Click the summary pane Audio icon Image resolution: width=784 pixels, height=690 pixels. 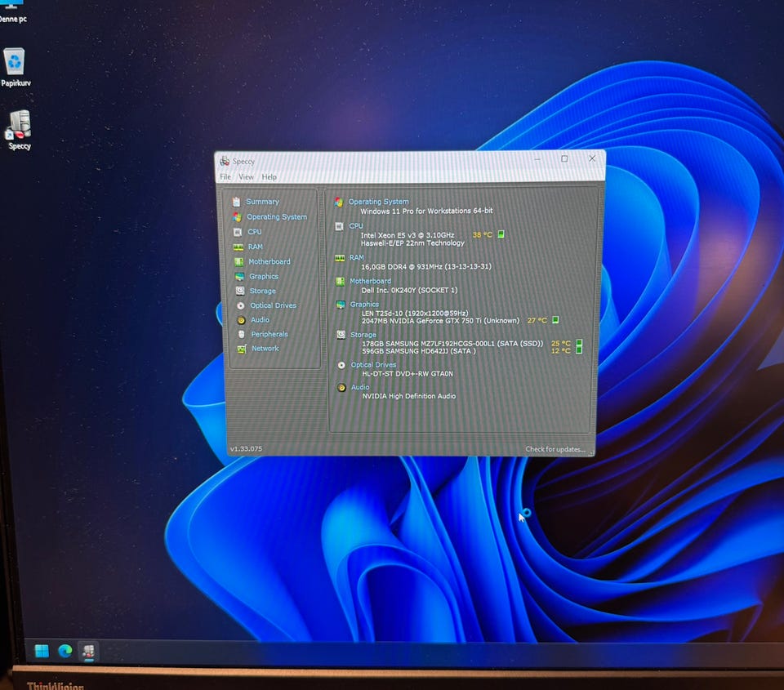(341, 388)
